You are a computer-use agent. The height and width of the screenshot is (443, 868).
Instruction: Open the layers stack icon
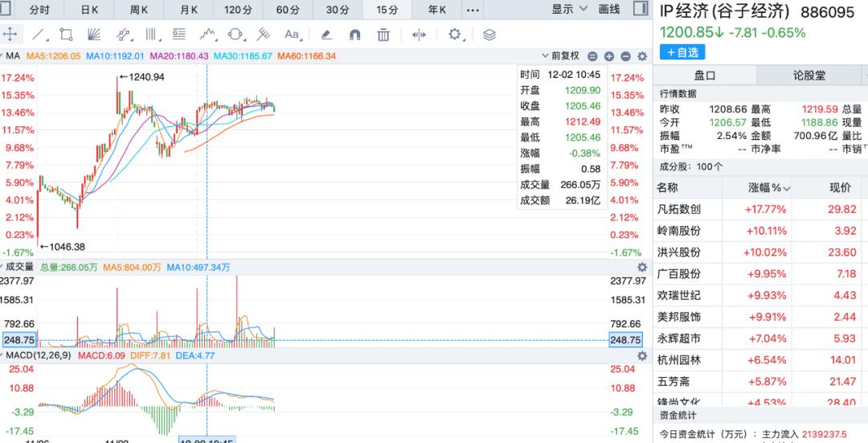tap(489, 35)
